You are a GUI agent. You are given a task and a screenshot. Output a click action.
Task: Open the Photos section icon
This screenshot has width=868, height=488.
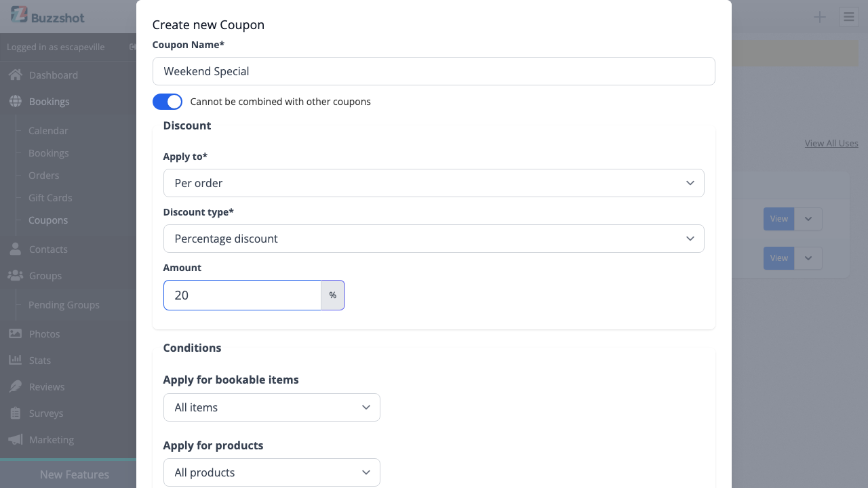15,333
